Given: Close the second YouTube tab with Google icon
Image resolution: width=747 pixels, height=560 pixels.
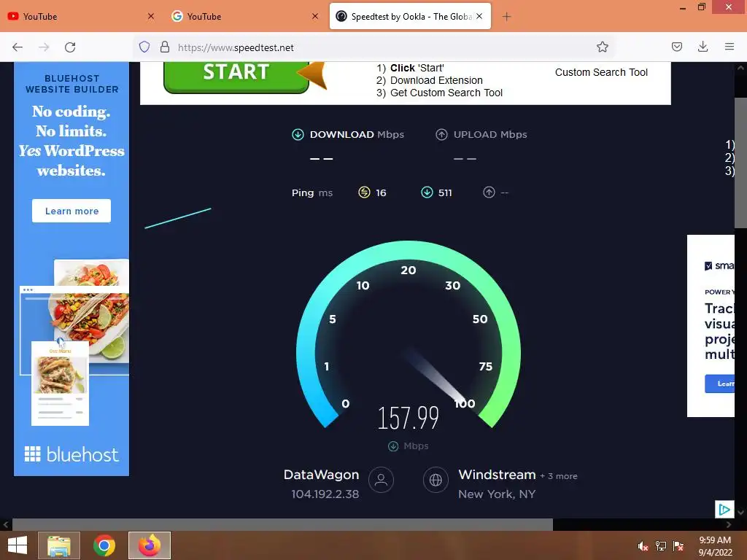Looking at the screenshot, I should 315,16.
